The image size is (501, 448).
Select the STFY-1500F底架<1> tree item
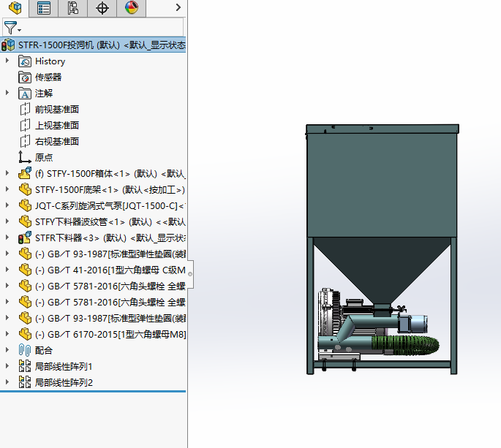click(110, 190)
